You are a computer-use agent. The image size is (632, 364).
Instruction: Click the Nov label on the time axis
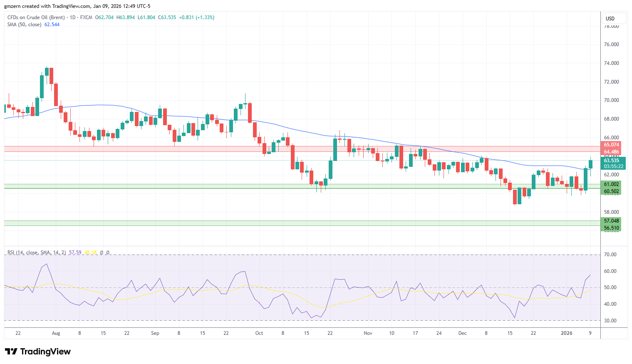[x=368, y=333]
